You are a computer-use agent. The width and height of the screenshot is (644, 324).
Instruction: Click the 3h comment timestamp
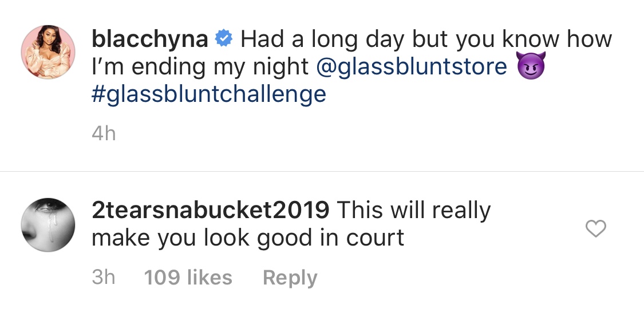104,278
